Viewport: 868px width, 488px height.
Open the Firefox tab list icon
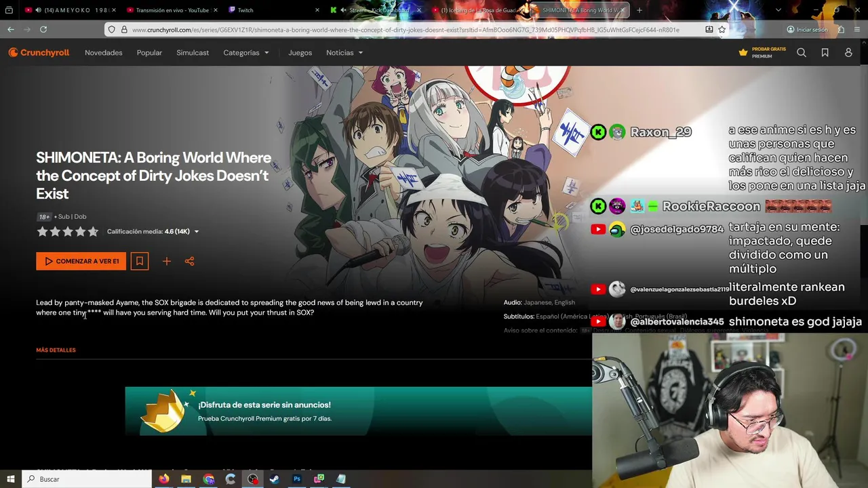(9, 10)
